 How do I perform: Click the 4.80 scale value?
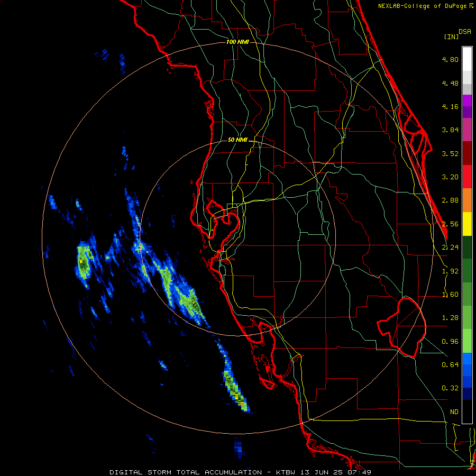(450, 59)
